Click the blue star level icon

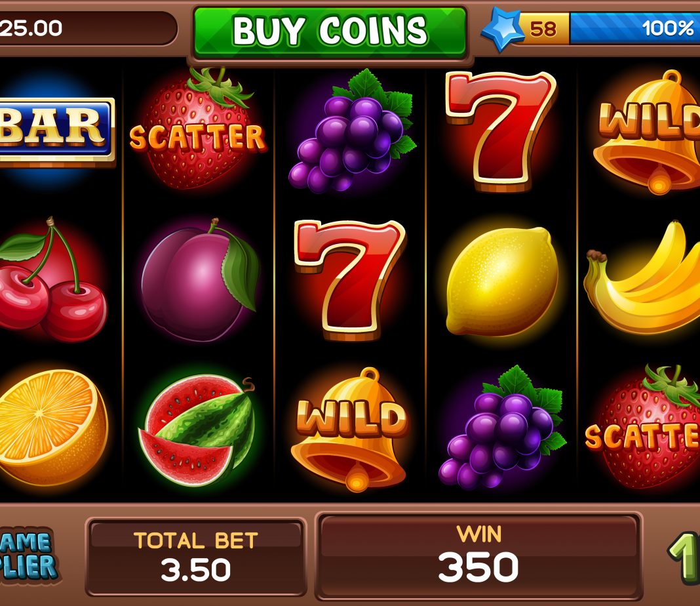[503, 29]
